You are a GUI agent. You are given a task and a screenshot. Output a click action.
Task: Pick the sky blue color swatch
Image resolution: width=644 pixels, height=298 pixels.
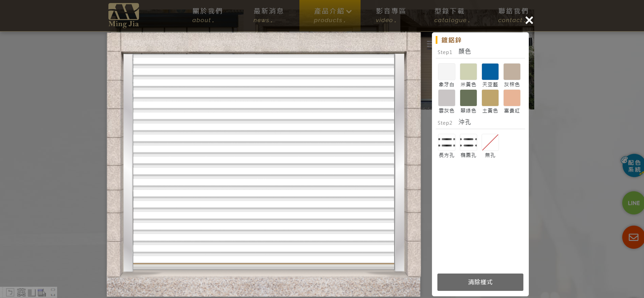[x=490, y=72]
